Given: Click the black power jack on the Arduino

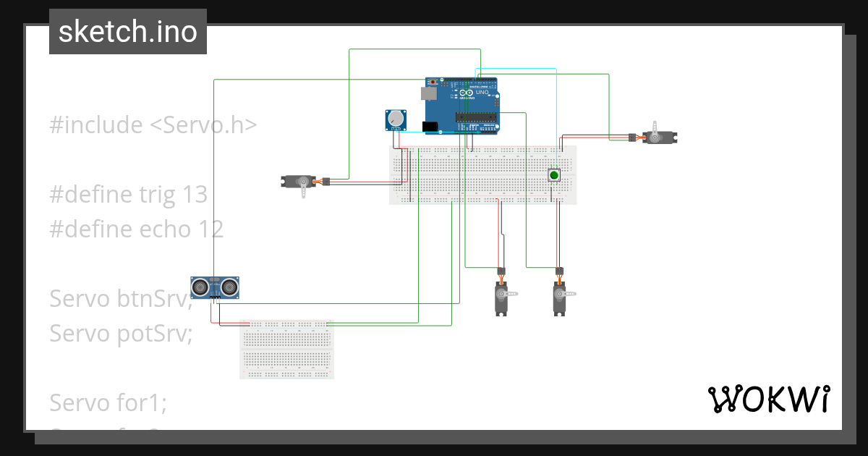Looking at the screenshot, I should [x=430, y=126].
